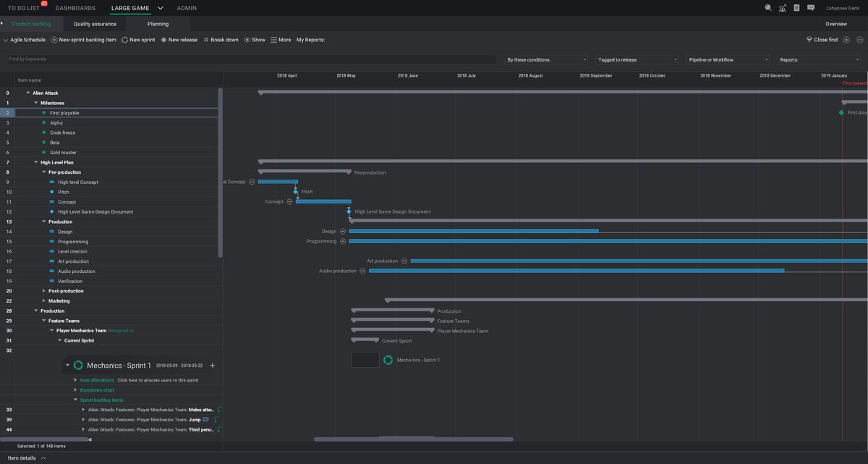Open the Burndown chart link
This screenshot has width=868, height=464.
point(97,390)
